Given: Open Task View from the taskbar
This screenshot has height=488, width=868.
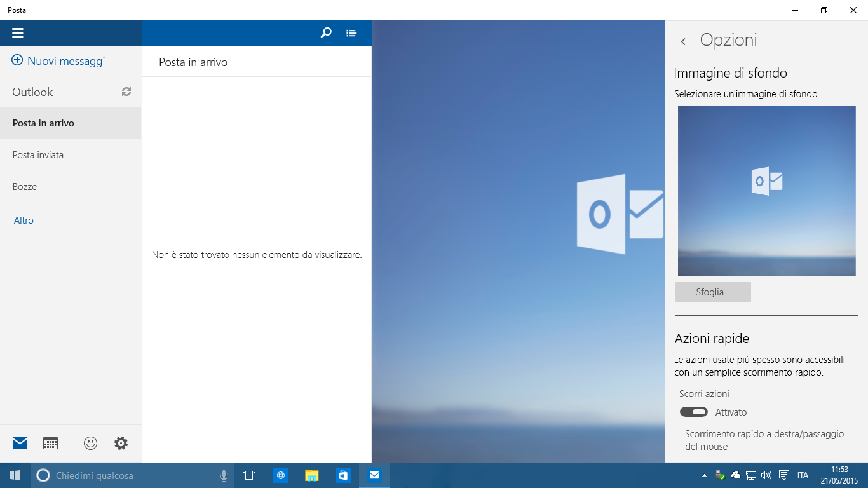Looking at the screenshot, I should click(x=249, y=475).
